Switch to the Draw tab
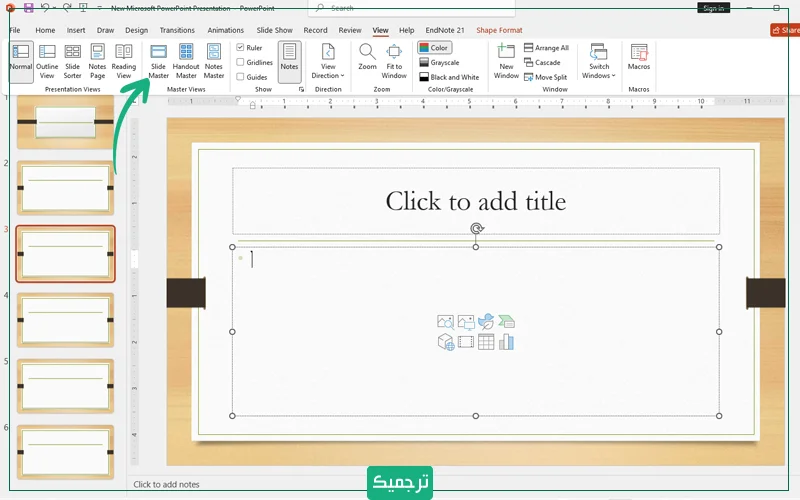 pyautogui.click(x=106, y=30)
